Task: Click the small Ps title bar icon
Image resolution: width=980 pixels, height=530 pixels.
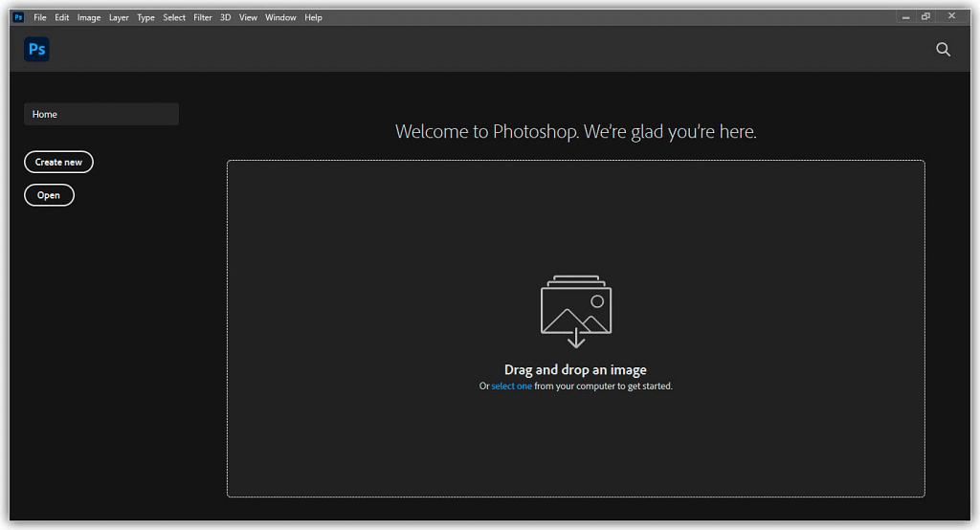Action: [x=18, y=17]
